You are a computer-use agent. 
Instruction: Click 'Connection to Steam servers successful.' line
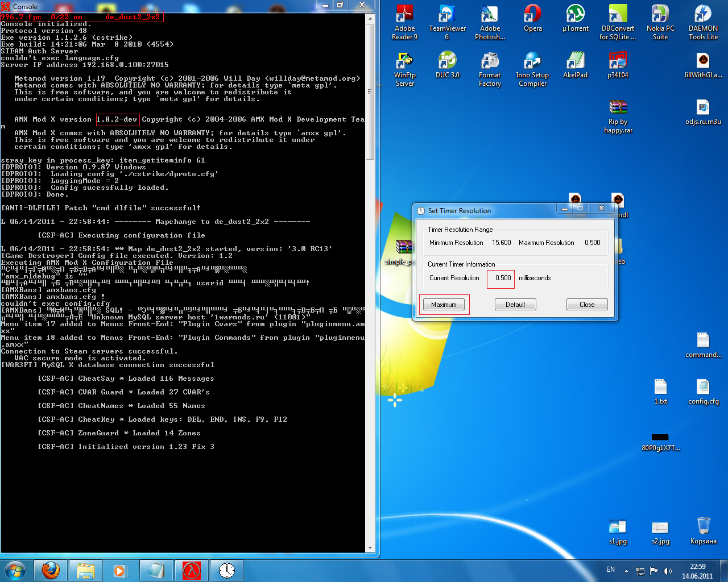[x=89, y=351]
